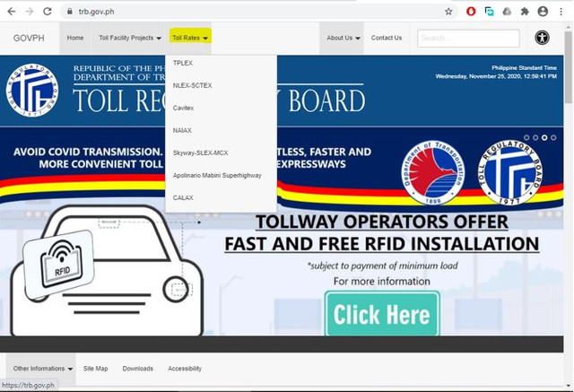Expand the Other Informations dropdown
The width and height of the screenshot is (574, 392).
pyautogui.click(x=42, y=369)
